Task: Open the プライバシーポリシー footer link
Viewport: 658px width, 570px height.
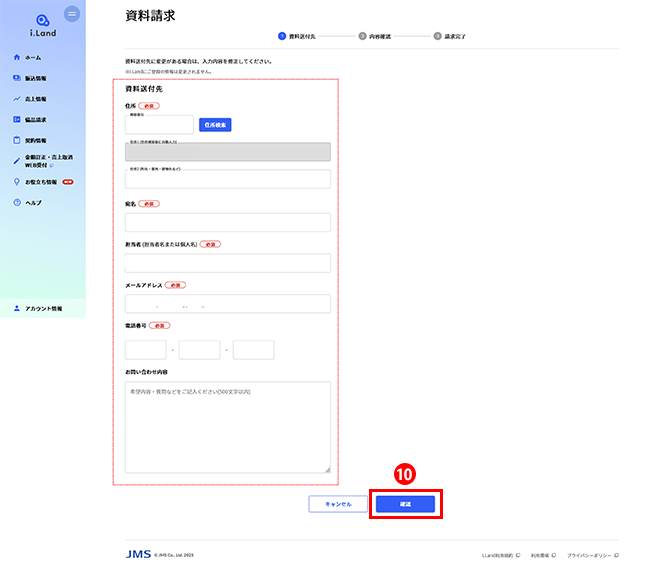Action: coord(592,554)
